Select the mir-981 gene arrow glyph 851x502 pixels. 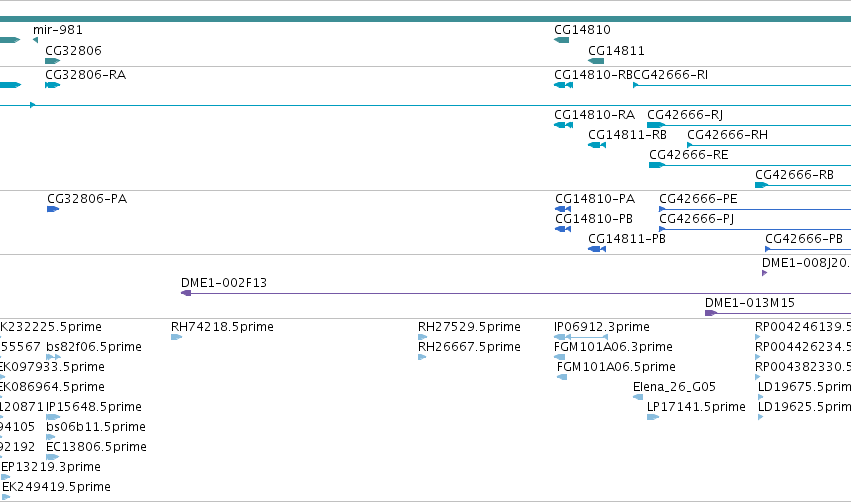click(x=35, y=40)
